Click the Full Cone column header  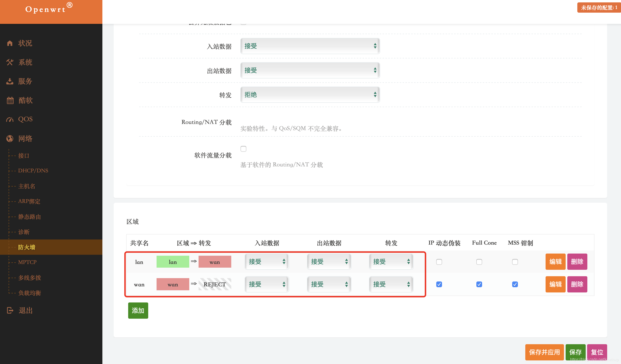[484, 243]
